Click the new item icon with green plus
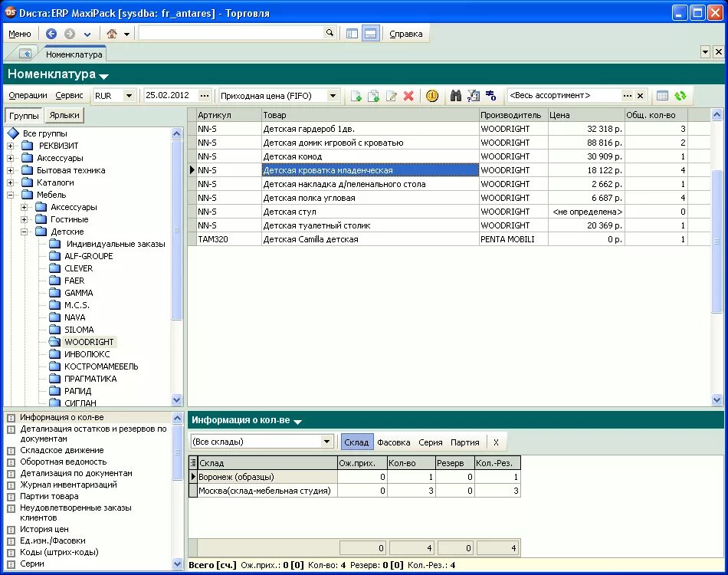This screenshot has width=728, height=575. [356, 96]
